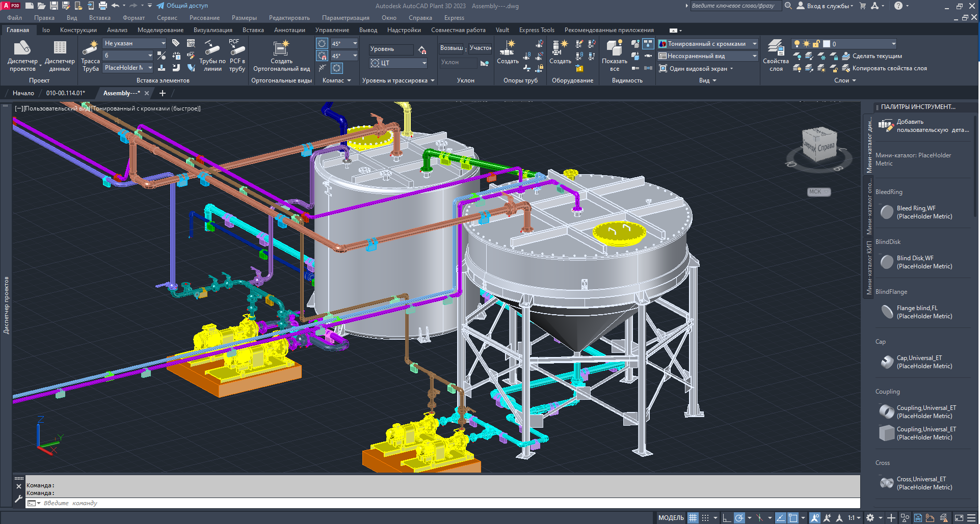Open the workspace switching gear icon

click(x=870, y=518)
